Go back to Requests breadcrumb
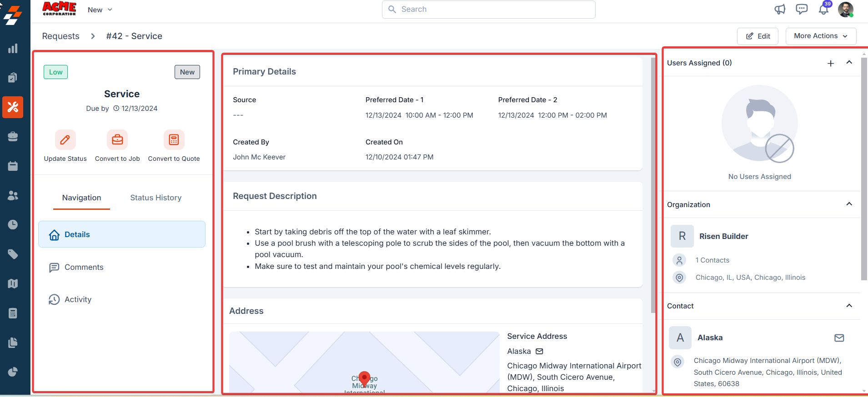 click(60, 36)
